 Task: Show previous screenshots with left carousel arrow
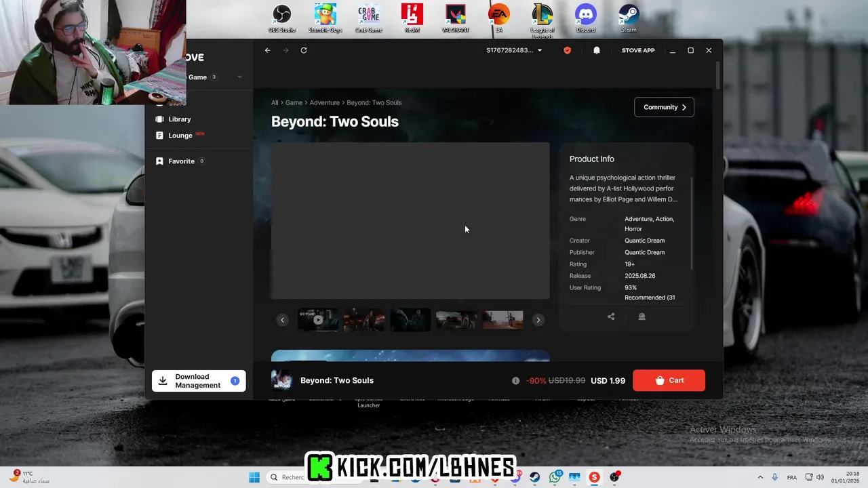[x=283, y=320]
